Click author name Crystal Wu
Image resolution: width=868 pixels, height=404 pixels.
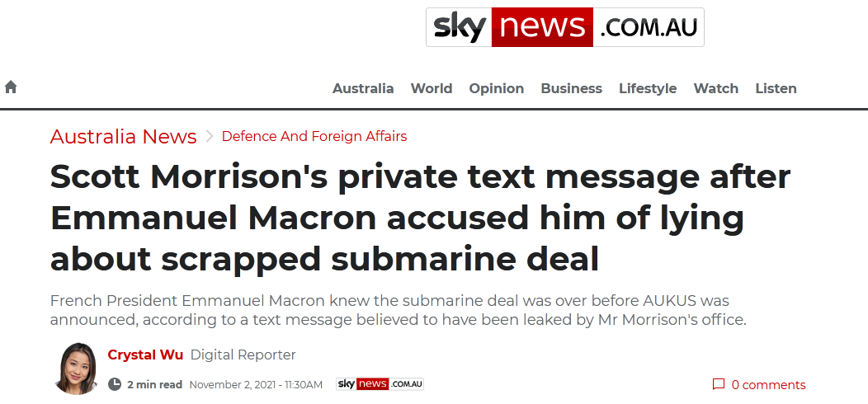[x=145, y=355]
